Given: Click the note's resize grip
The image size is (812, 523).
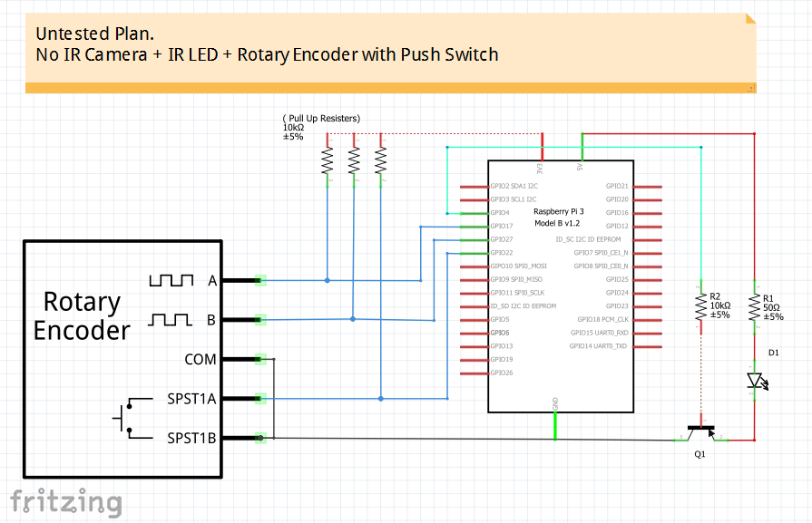Looking at the screenshot, I should click(751, 89).
